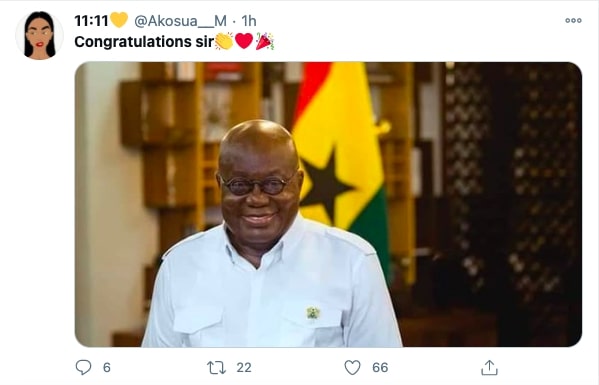The image size is (599, 385).
Task: Click the clapping hands emoji
Action: tap(224, 41)
